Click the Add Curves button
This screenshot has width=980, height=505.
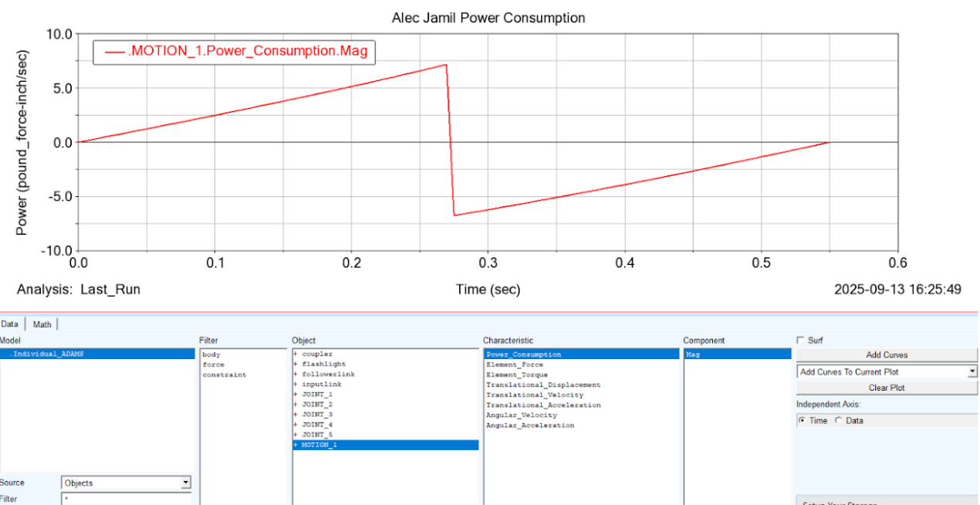coord(887,355)
